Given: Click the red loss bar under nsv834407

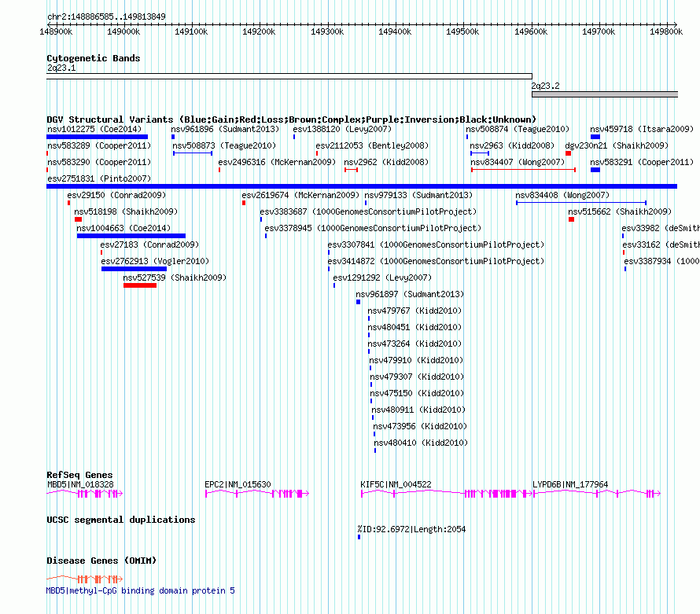Looking at the screenshot, I should point(523,170).
